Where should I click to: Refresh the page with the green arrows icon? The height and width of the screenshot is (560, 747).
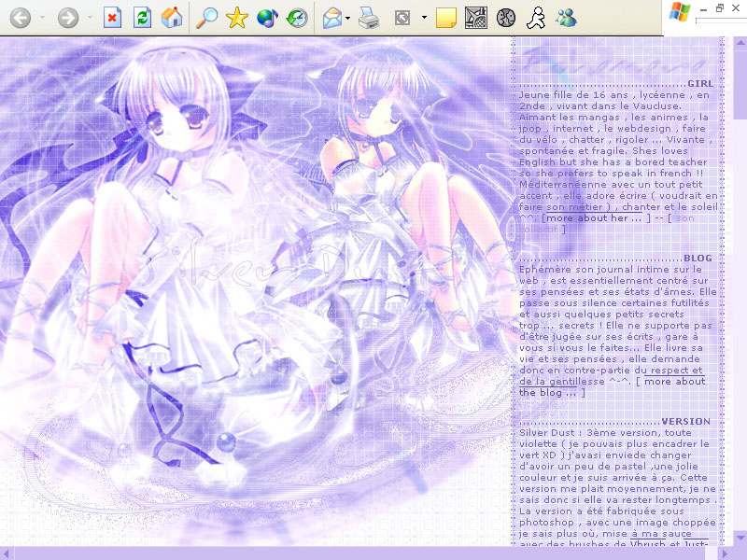[x=143, y=18]
